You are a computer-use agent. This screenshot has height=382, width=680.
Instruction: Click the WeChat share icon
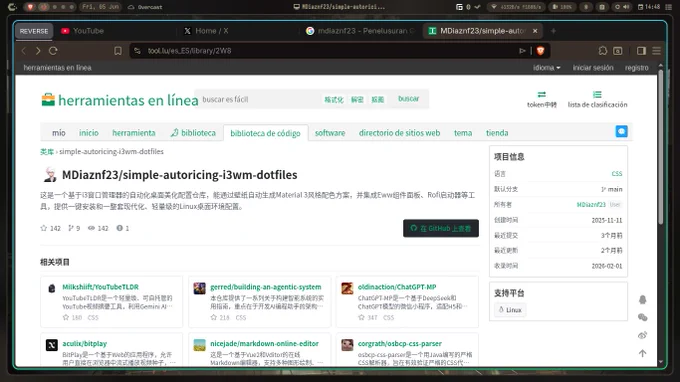pyautogui.click(x=643, y=318)
